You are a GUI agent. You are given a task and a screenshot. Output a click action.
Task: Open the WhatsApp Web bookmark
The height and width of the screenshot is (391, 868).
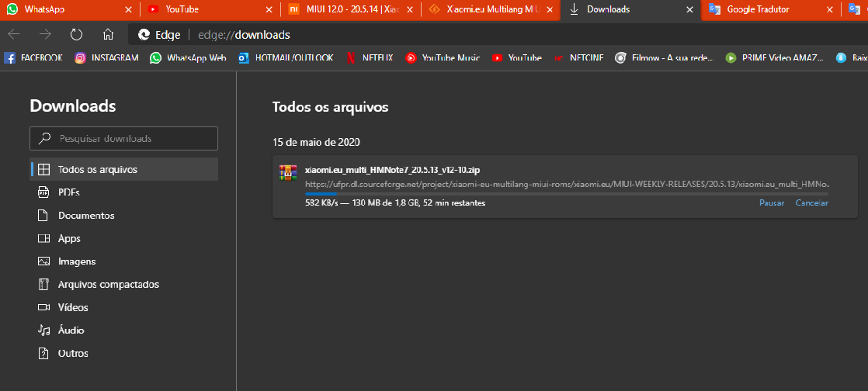click(x=188, y=57)
